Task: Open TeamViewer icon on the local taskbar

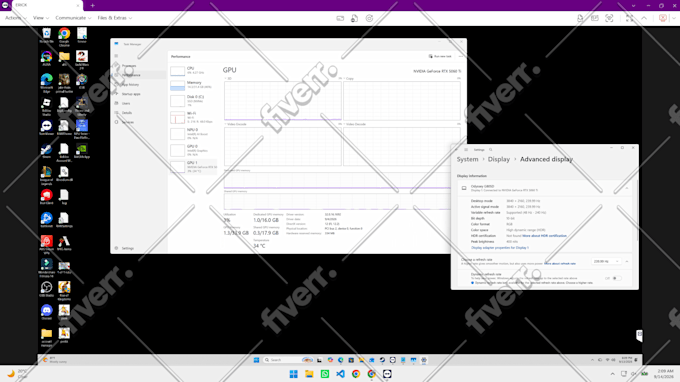Action: click(x=387, y=374)
